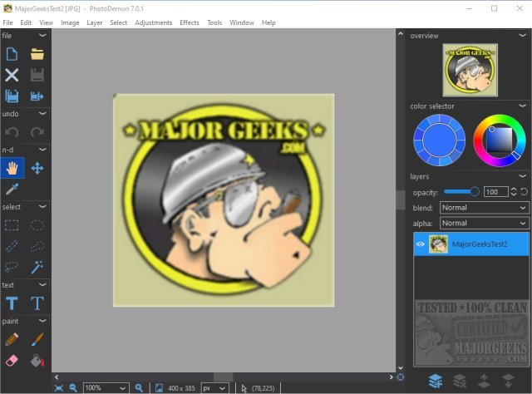532x394 pixels.
Task: Click the New file icon
Action: pos(12,54)
